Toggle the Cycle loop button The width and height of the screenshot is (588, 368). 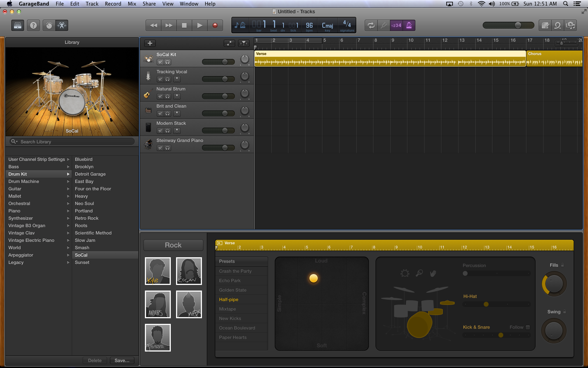click(x=371, y=25)
